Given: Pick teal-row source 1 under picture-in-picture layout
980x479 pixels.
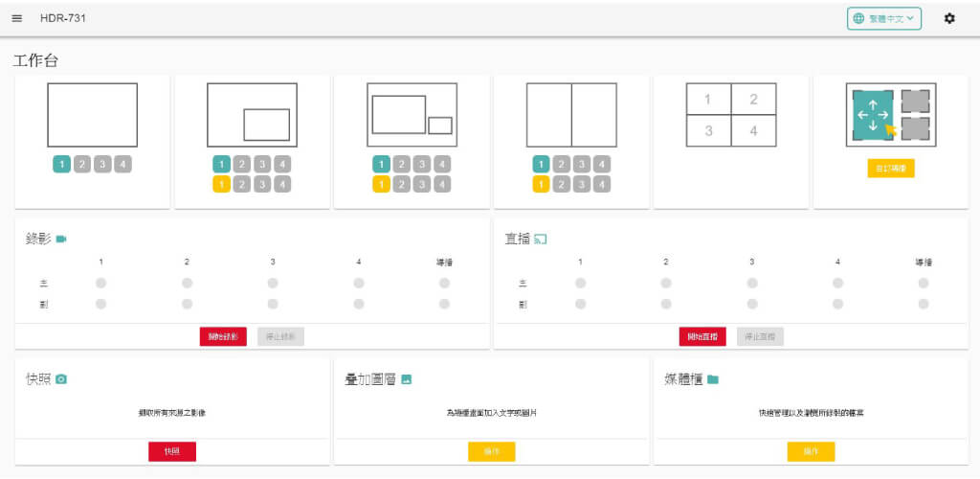Looking at the screenshot, I should pos(221,164).
